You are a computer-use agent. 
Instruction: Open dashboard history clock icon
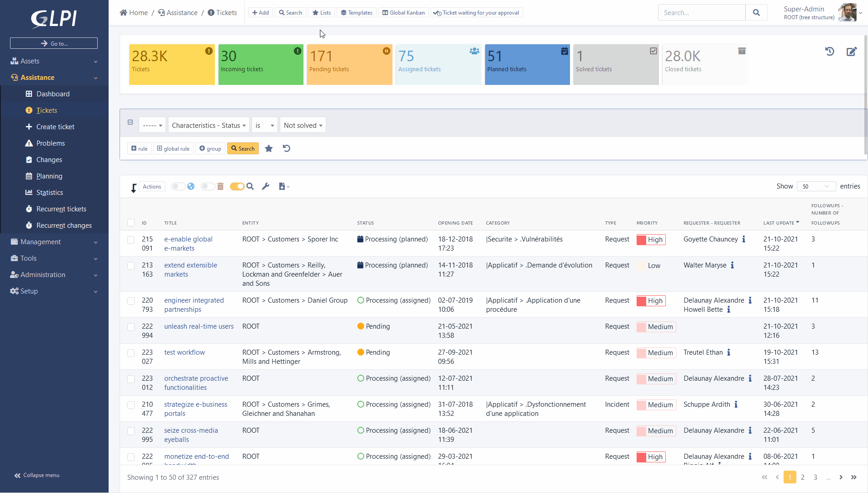coord(830,52)
